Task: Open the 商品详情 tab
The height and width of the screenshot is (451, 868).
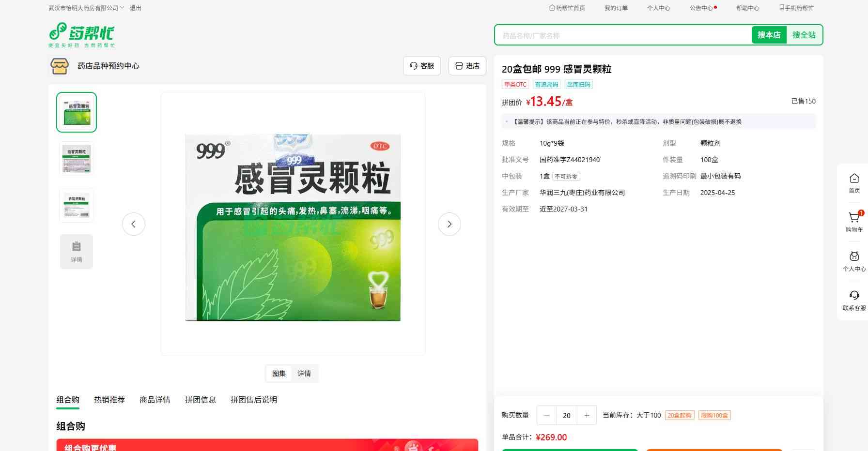Action: point(155,400)
